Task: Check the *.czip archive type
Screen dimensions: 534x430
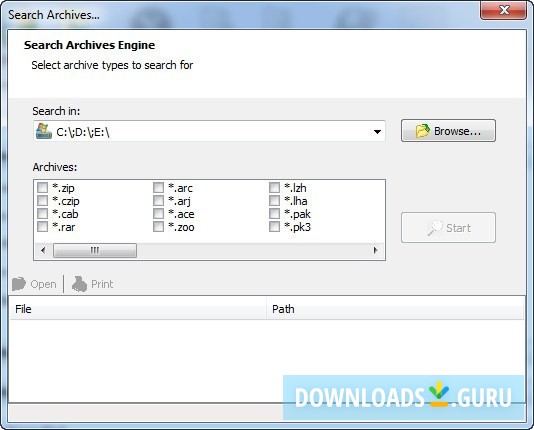Action: tap(42, 201)
